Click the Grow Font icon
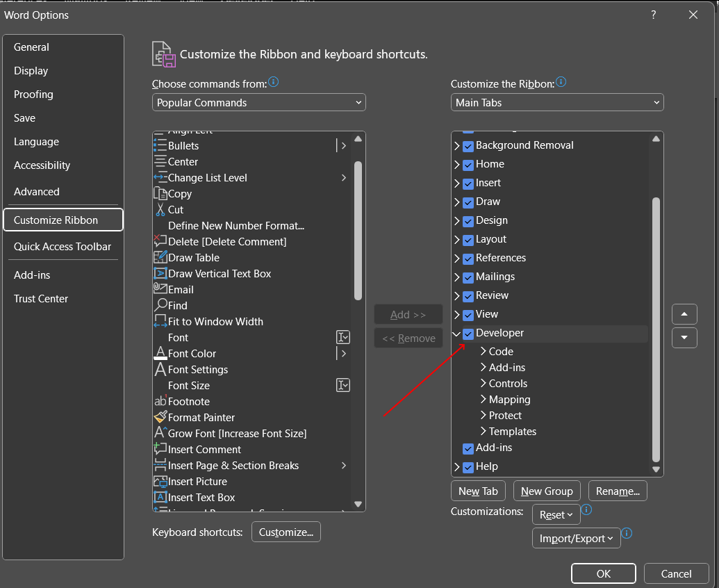 160,432
